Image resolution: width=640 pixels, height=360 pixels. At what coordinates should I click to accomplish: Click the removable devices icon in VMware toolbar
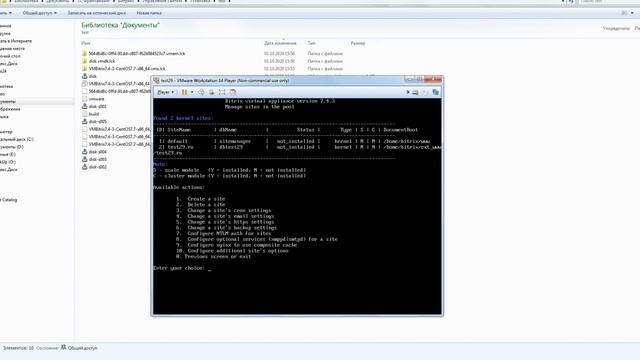pos(211,92)
